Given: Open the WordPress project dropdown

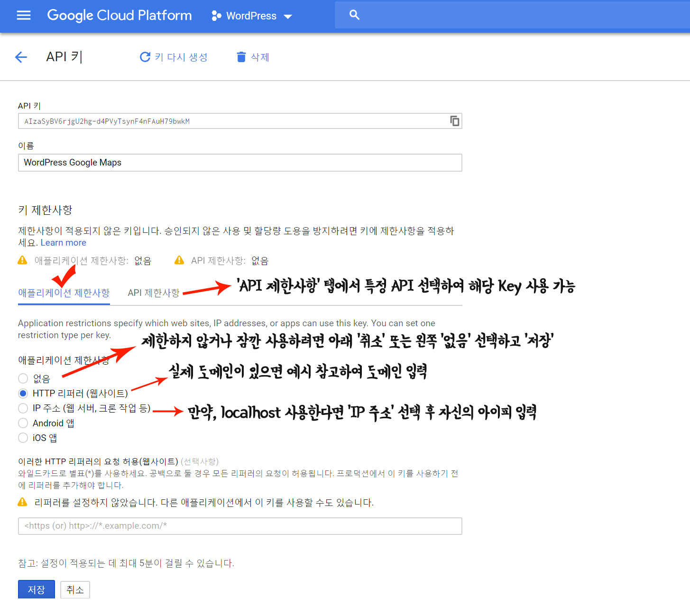Looking at the screenshot, I should pos(252,16).
